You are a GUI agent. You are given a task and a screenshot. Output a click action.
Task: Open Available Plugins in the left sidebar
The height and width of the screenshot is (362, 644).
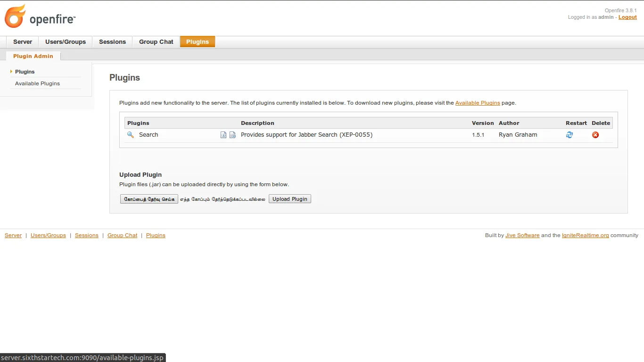[37, 83]
